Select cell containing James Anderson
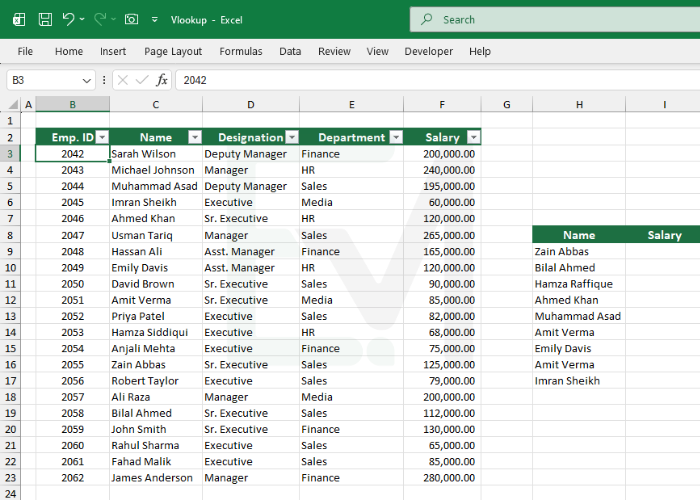 (156, 478)
